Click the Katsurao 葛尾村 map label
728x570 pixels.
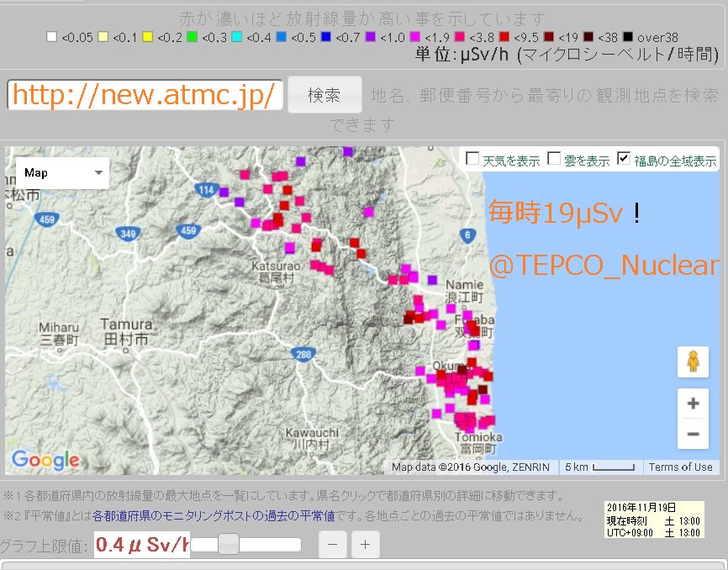coord(277,272)
